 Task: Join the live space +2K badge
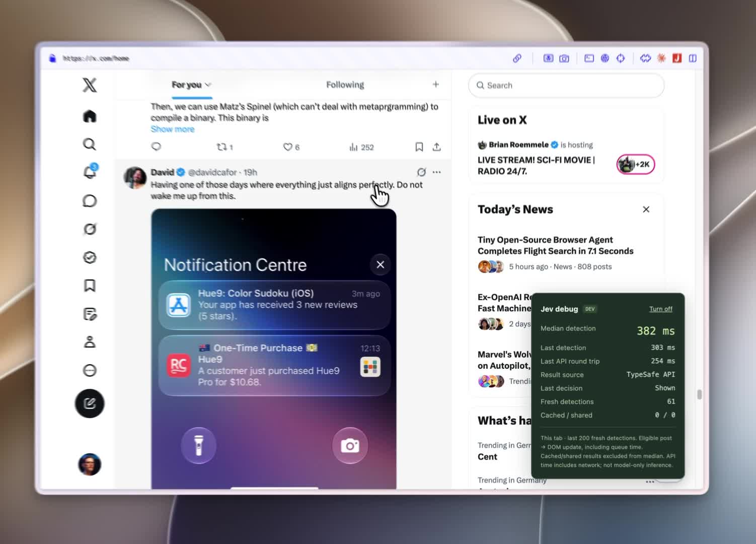[x=635, y=164]
